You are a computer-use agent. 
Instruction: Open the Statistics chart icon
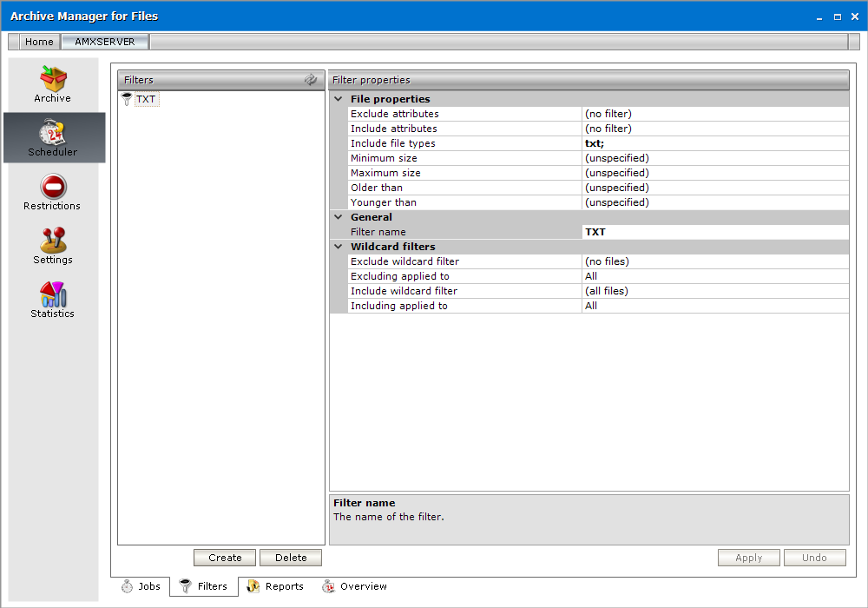click(x=53, y=294)
